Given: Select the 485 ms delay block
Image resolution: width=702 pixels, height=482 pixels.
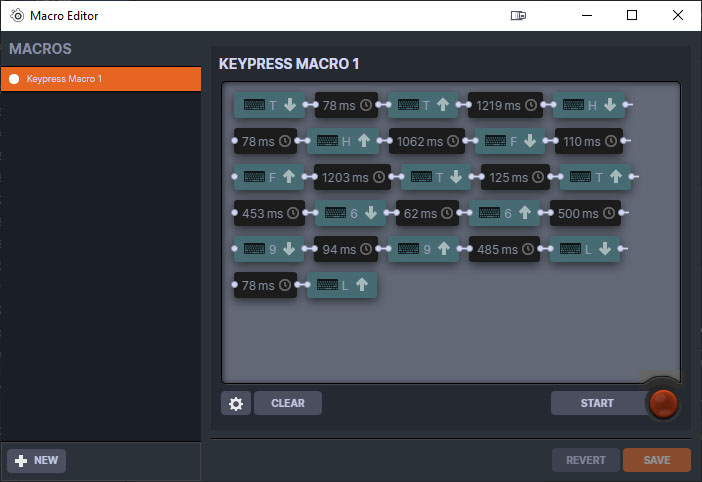Looking at the screenshot, I should click(505, 249).
